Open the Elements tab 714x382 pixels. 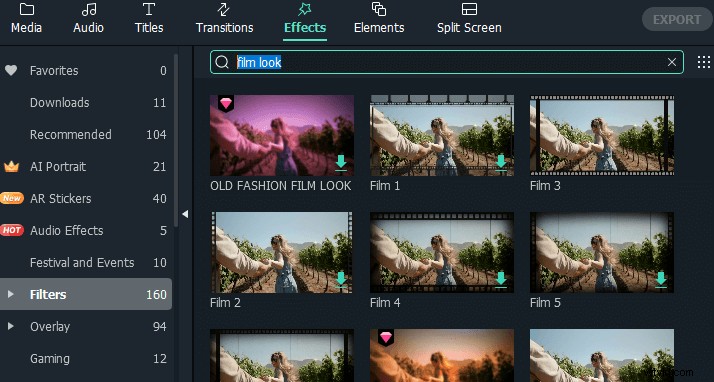(x=379, y=19)
